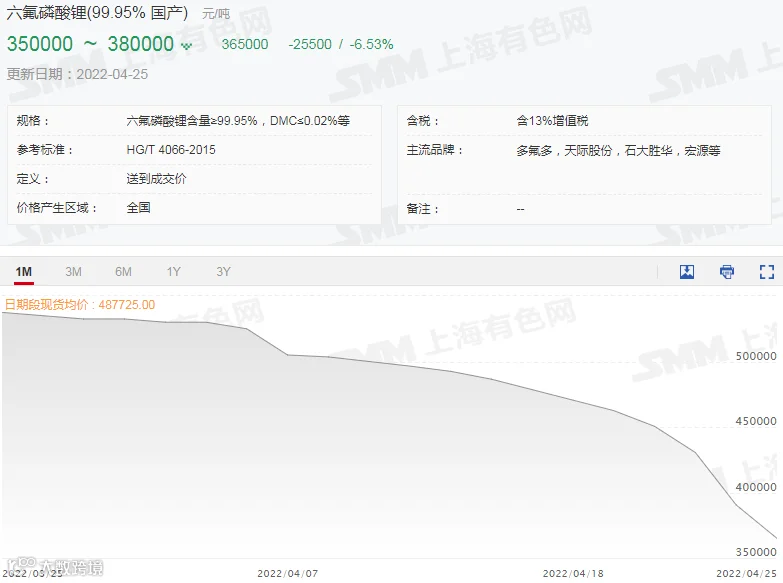The width and height of the screenshot is (783, 583).
Task: Show the 3Y price history
Action: tap(223, 272)
